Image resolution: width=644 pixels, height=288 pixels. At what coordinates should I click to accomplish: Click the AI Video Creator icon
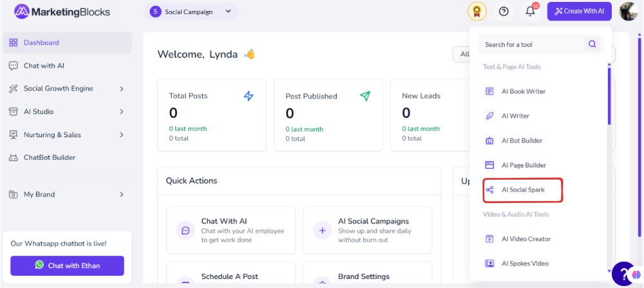[x=489, y=238]
